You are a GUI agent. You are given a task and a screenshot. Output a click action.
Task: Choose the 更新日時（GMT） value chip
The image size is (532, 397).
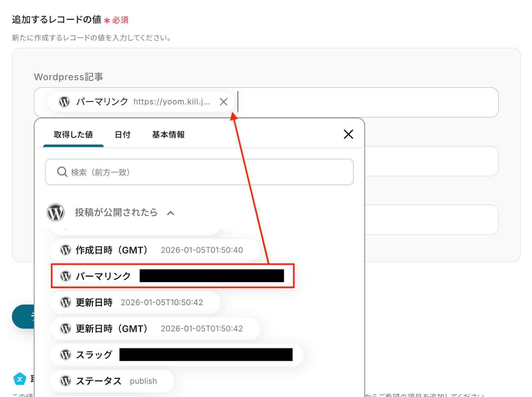point(155,329)
